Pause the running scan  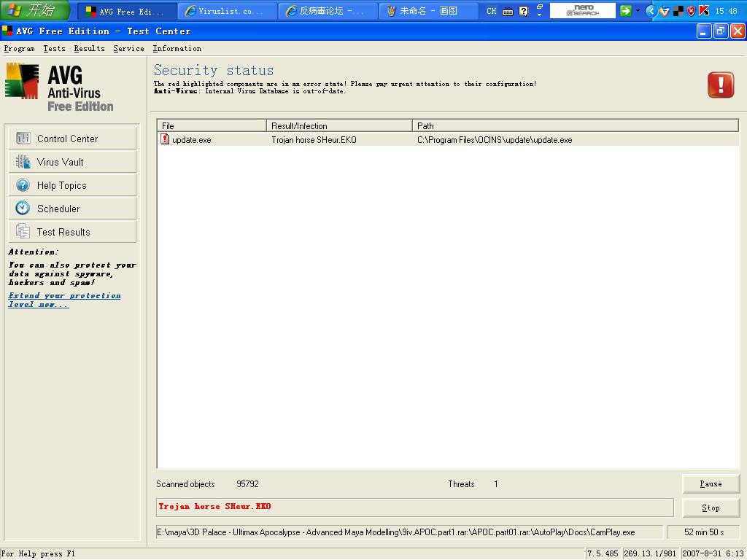point(711,484)
